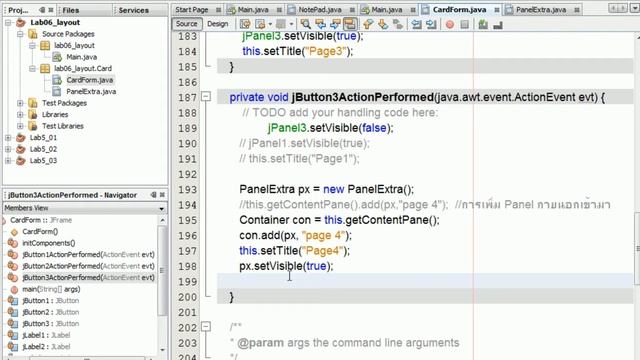Switch to the Services panel tab

(133, 10)
